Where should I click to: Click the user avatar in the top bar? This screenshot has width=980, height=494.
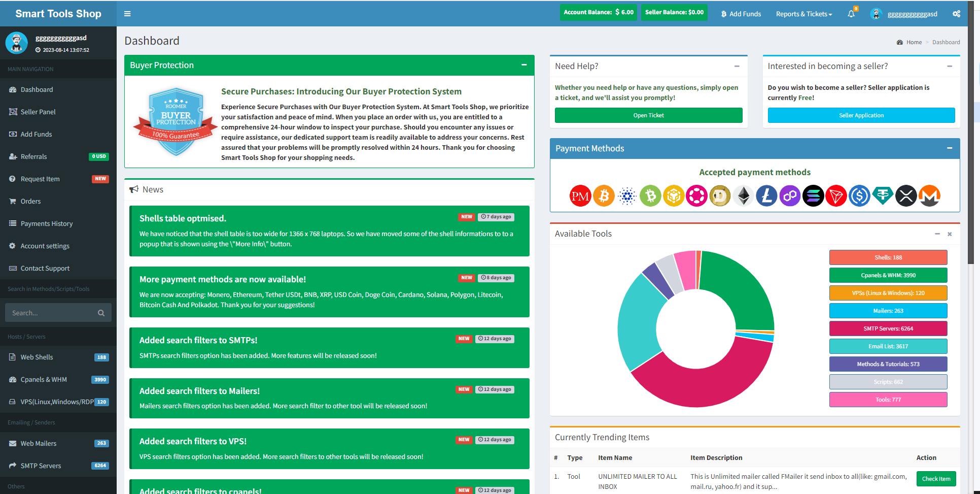coord(876,14)
